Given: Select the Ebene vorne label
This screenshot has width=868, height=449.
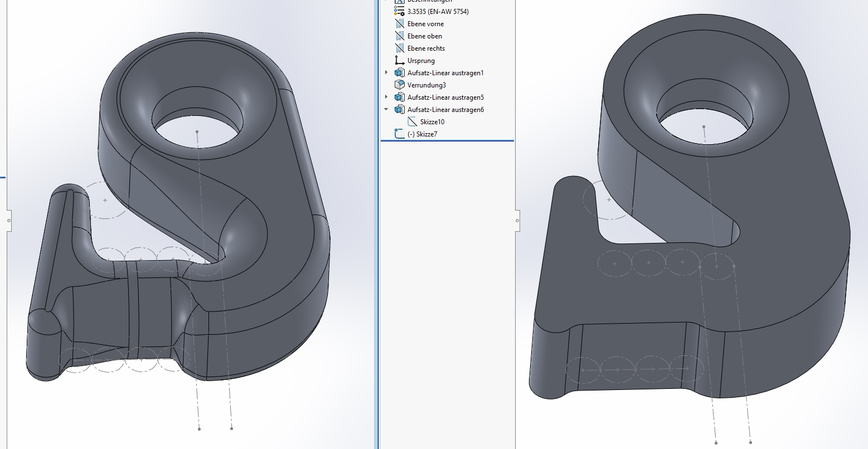Looking at the screenshot, I should pos(426,24).
